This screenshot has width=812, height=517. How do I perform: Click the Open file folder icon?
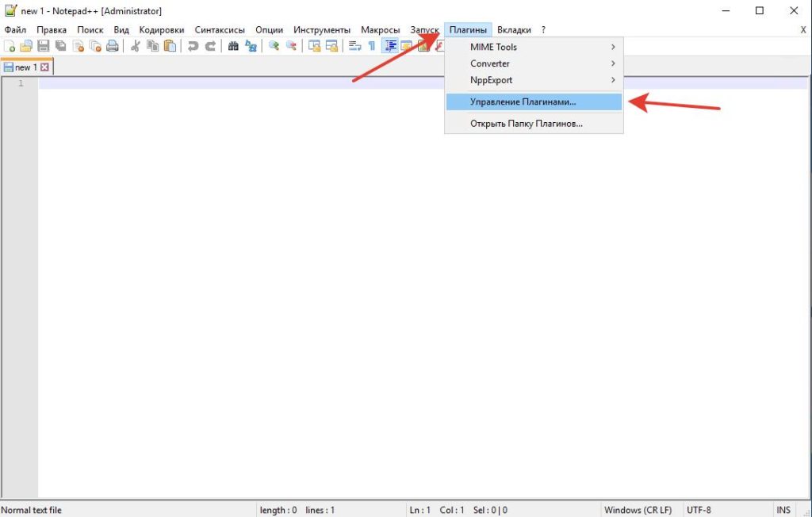tap(26, 46)
